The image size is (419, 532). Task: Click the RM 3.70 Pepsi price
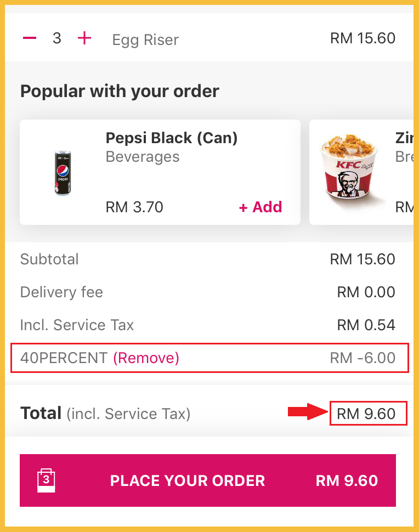[134, 207]
